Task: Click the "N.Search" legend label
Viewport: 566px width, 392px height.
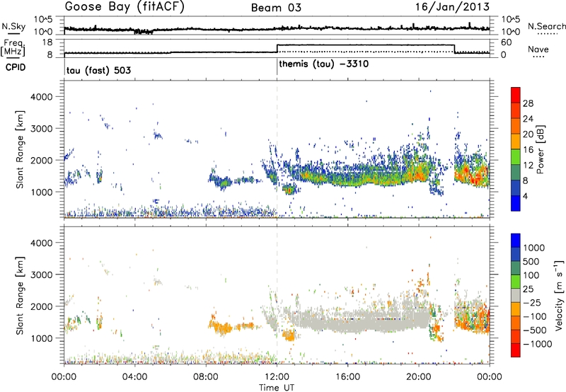Action: (x=546, y=26)
